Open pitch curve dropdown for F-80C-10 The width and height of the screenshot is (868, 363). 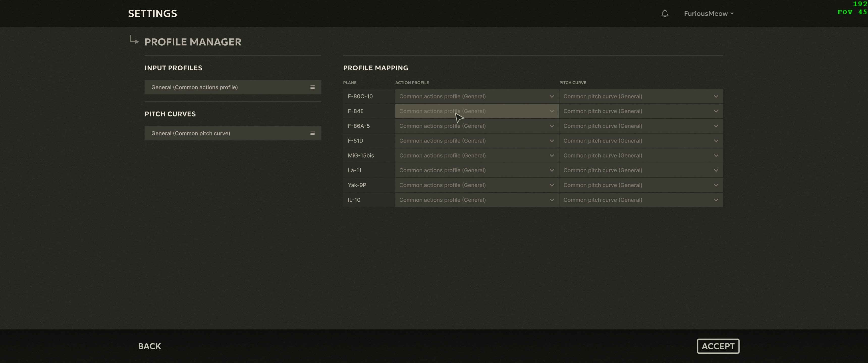641,96
